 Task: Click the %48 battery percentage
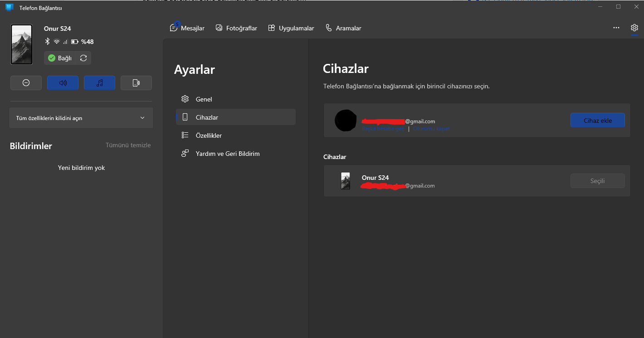coord(88,42)
